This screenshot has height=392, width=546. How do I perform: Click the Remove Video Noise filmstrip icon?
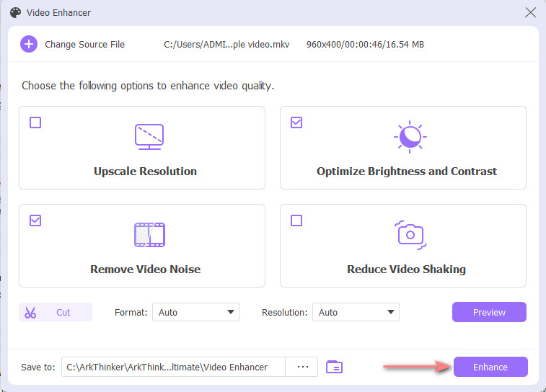tap(149, 235)
